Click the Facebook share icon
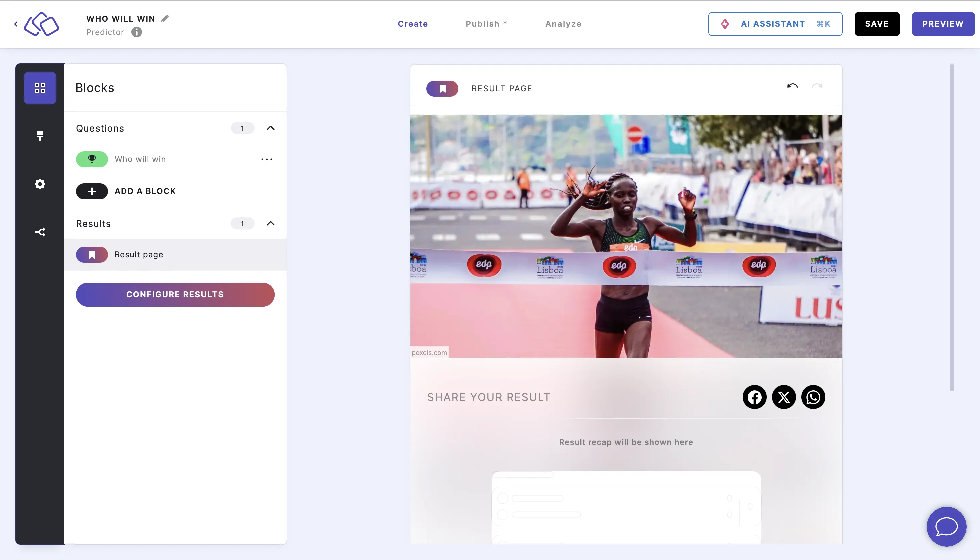The width and height of the screenshot is (980, 560). coord(754,397)
